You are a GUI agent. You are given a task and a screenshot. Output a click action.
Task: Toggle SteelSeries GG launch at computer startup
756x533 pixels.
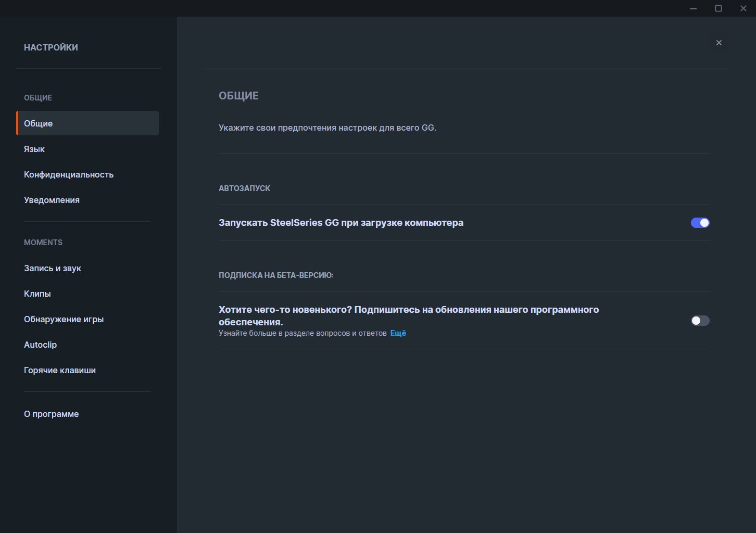[700, 223]
